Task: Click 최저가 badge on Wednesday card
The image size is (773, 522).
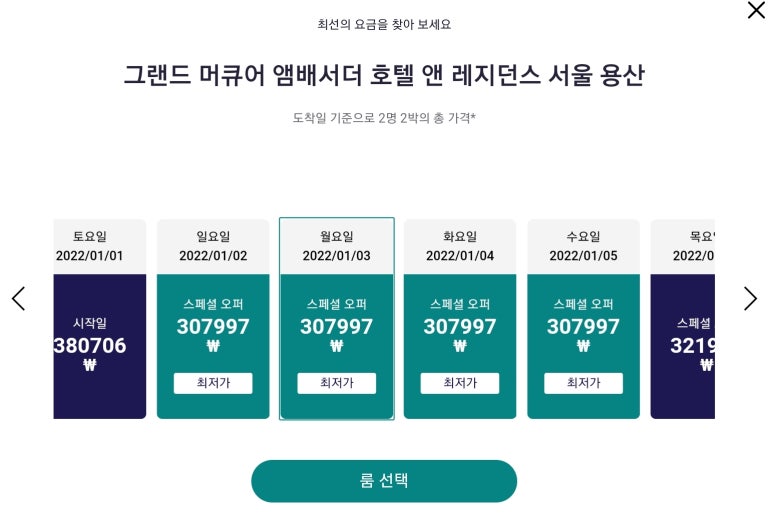Action: [x=583, y=383]
